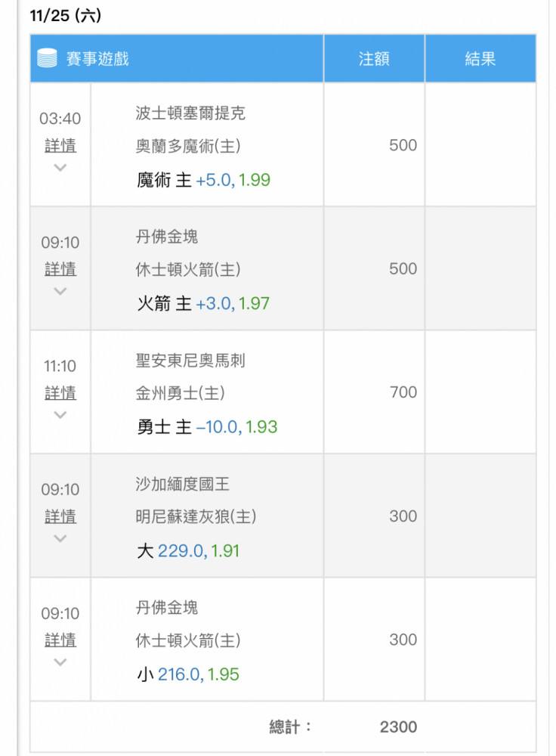This screenshot has height=756, width=556.
Task: Open 詳情 link for 03:40 Celtics game
Action: tap(60, 145)
